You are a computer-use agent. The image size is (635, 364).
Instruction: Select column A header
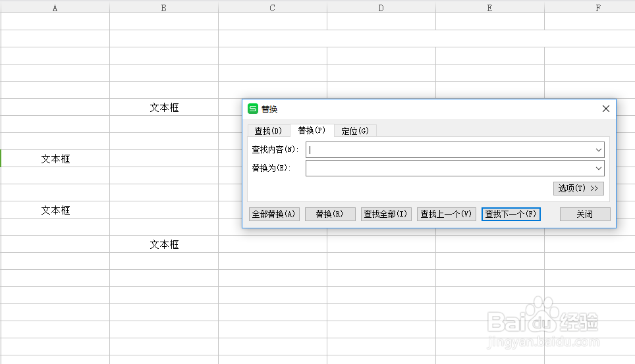55,8
